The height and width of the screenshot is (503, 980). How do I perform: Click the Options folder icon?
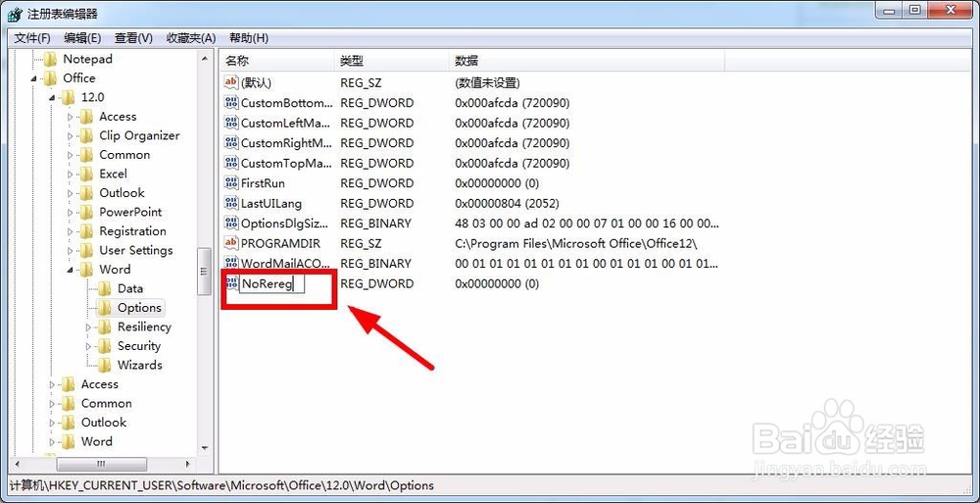pyautogui.click(x=105, y=308)
